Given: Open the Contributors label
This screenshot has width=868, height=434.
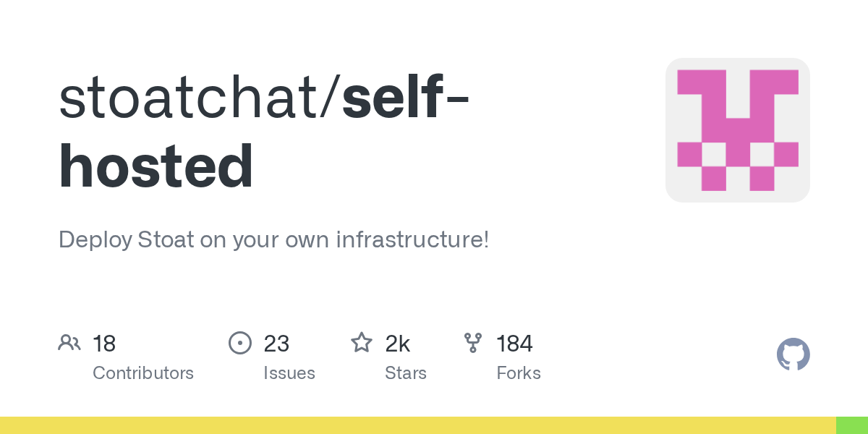Looking at the screenshot, I should coord(143,373).
